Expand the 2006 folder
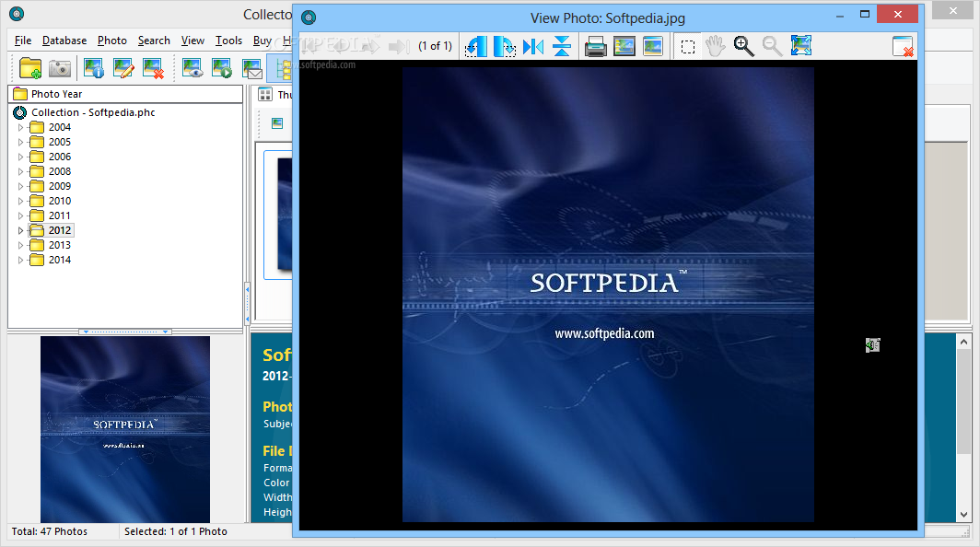This screenshot has width=980, height=547. (20, 157)
